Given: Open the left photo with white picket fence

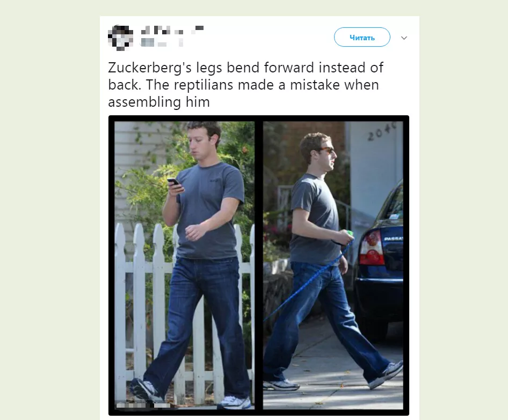Looking at the screenshot, I should tap(184, 266).
